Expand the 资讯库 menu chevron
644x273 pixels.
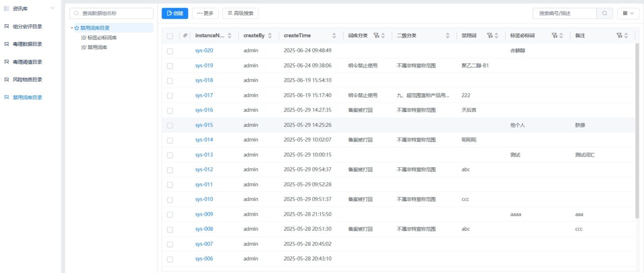(52, 8)
